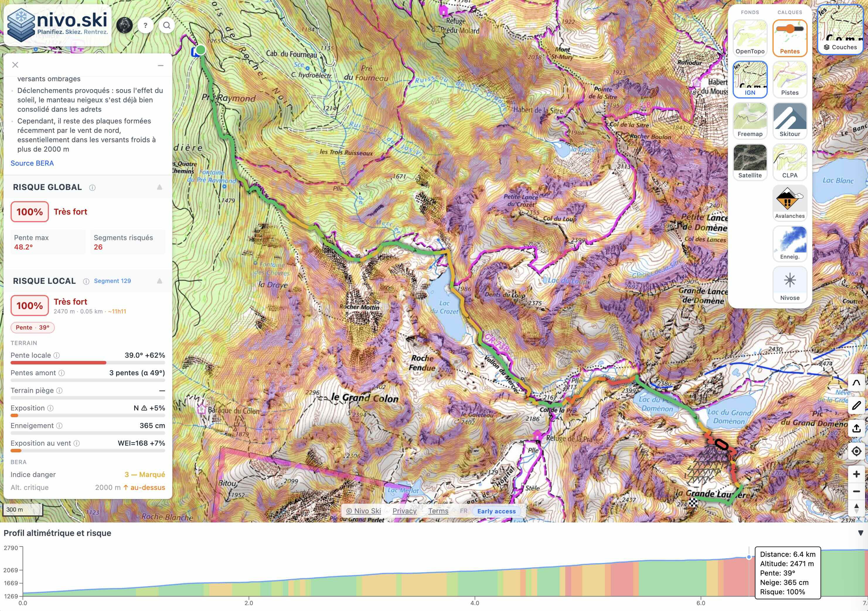Viewport: 868px width, 611px height.
Task: Click the Couches layers button
Action: click(840, 47)
